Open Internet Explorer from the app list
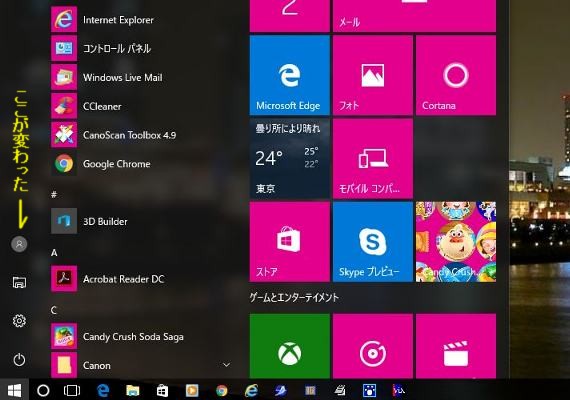 pyautogui.click(x=142, y=20)
